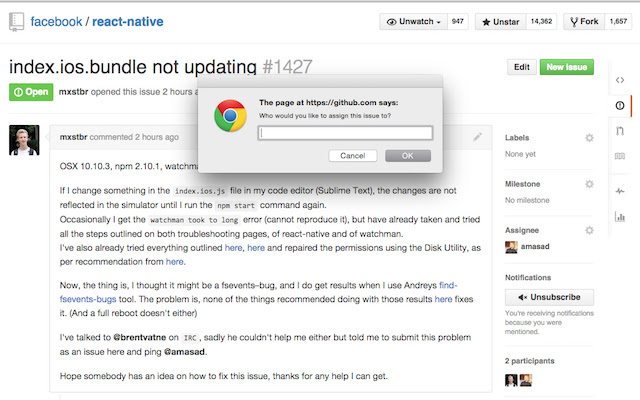640x400 pixels.
Task: Click the stargazers count 14,362
Action: click(x=541, y=22)
